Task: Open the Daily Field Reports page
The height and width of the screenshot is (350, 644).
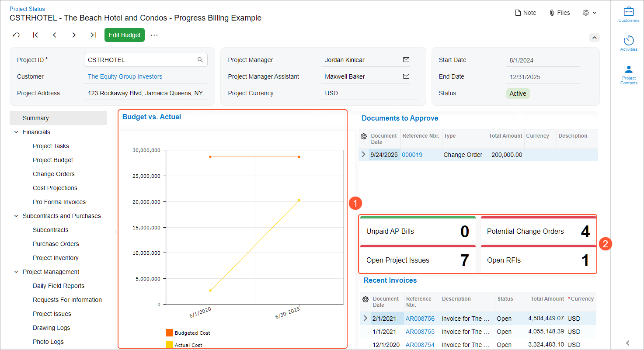Action: [58, 286]
